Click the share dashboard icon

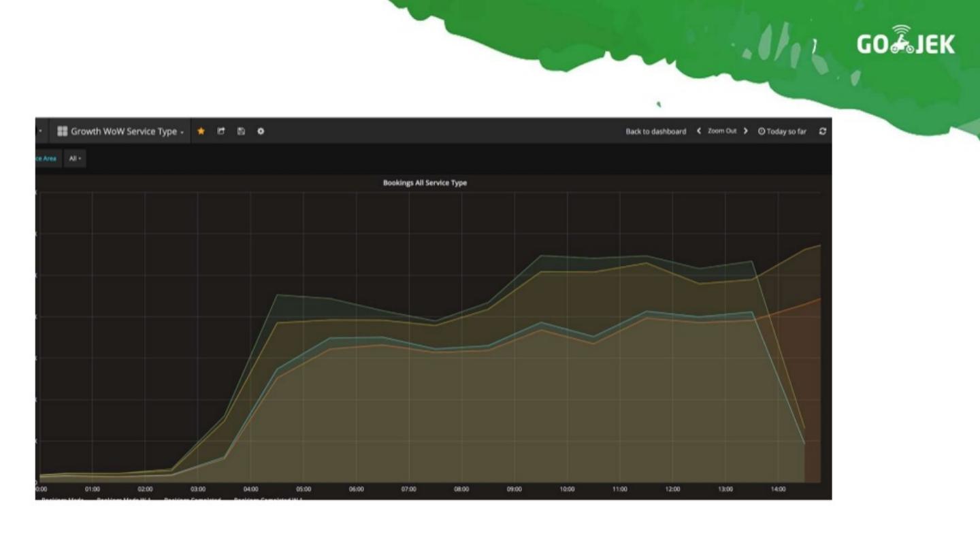coord(221,131)
